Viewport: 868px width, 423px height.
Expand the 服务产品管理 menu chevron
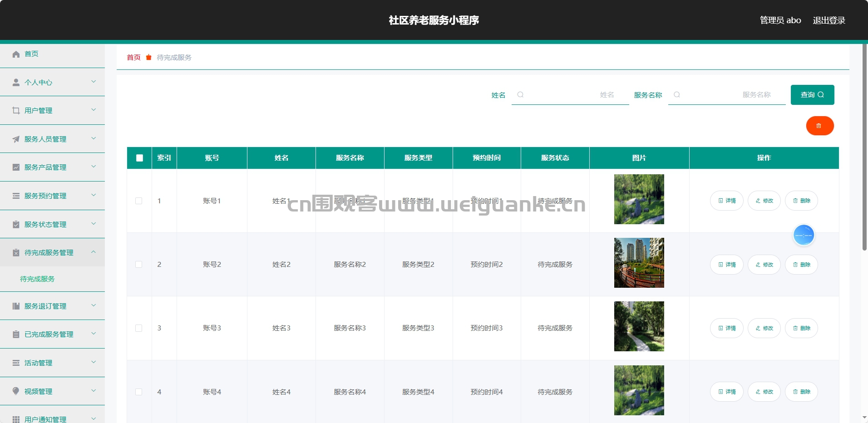pos(94,167)
